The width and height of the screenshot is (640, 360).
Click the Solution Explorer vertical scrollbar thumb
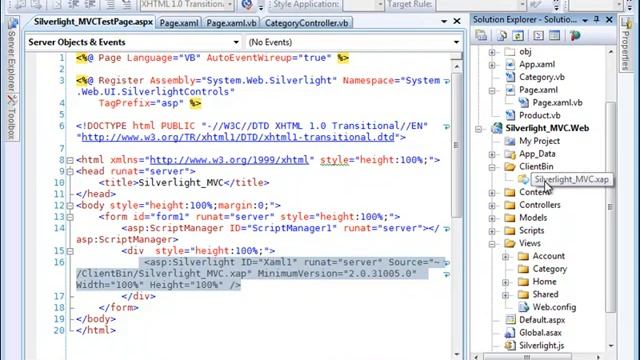pyautogui.click(x=611, y=206)
